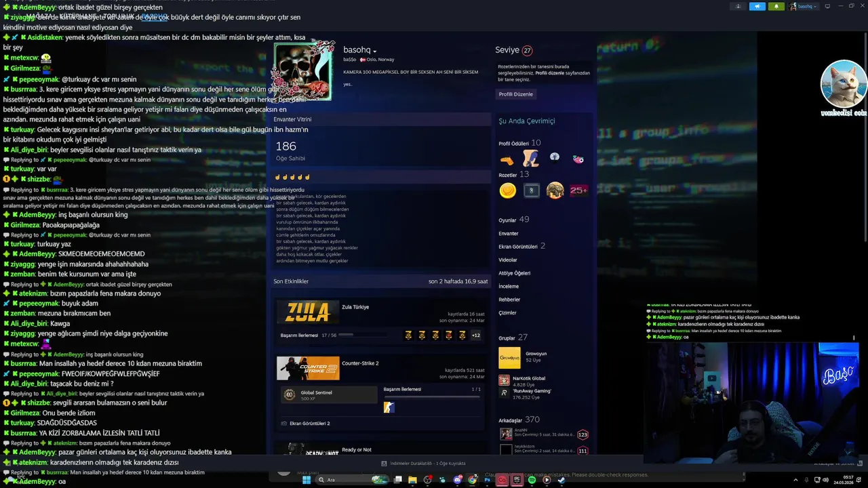Image resolution: width=868 pixels, height=488 pixels.
Task: Click the Zula game banner image
Action: pyautogui.click(x=308, y=312)
